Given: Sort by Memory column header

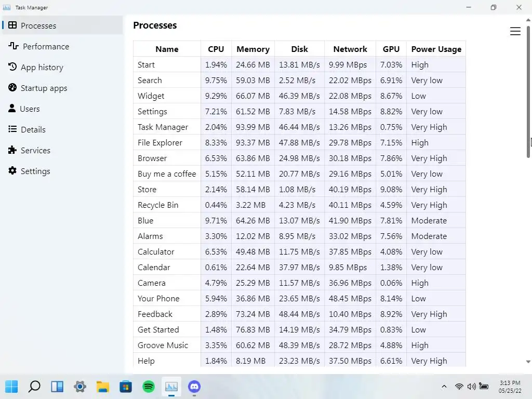Looking at the screenshot, I should pos(252,49).
